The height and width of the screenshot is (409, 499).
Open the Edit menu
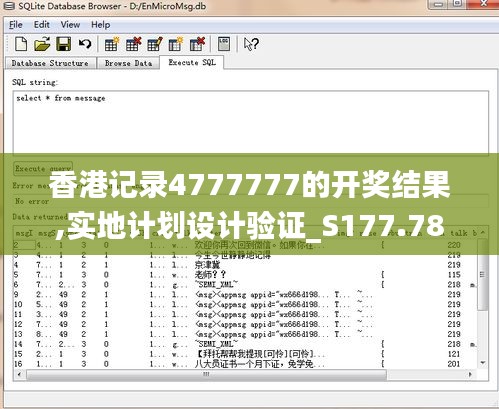(42, 25)
